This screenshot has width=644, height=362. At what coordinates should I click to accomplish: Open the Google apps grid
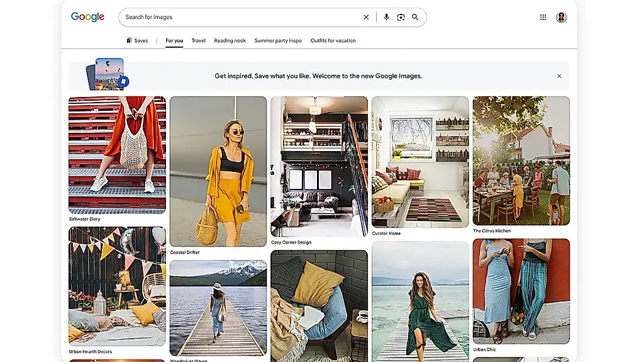point(543,17)
